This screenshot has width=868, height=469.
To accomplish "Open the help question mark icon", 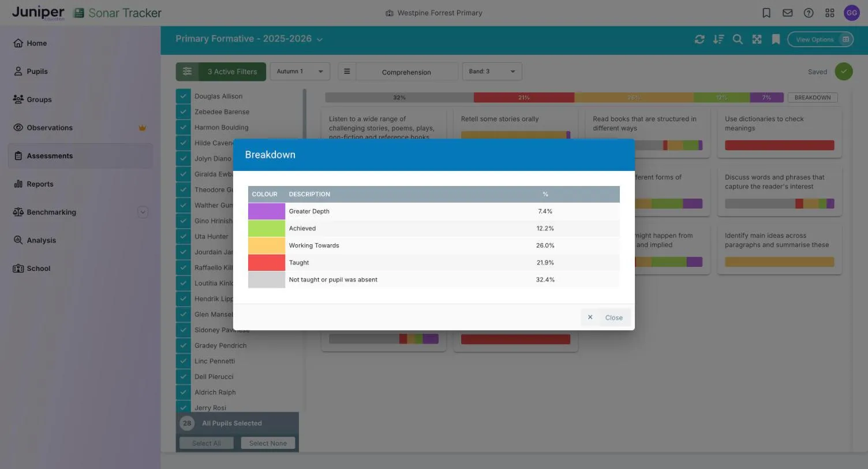I will (x=809, y=13).
